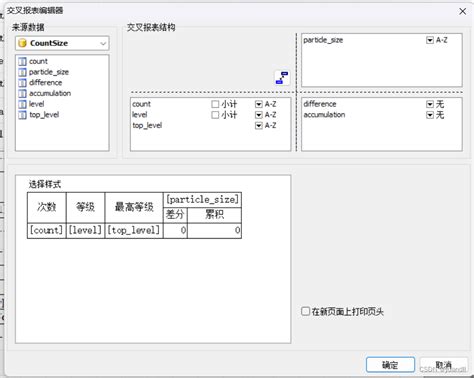Image resolution: width=474 pixels, height=378 pixels.
Task: Select particle_size in the column fields box
Action: [x=323, y=40]
